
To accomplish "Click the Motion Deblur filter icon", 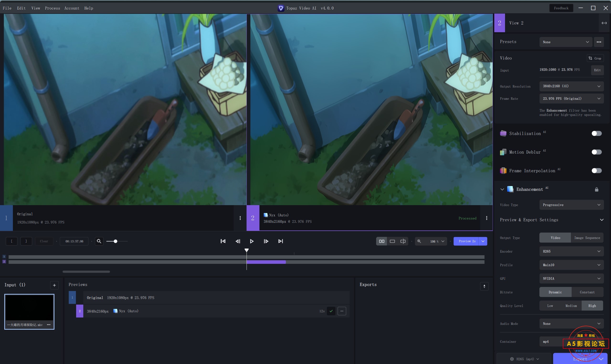I will 503,152.
